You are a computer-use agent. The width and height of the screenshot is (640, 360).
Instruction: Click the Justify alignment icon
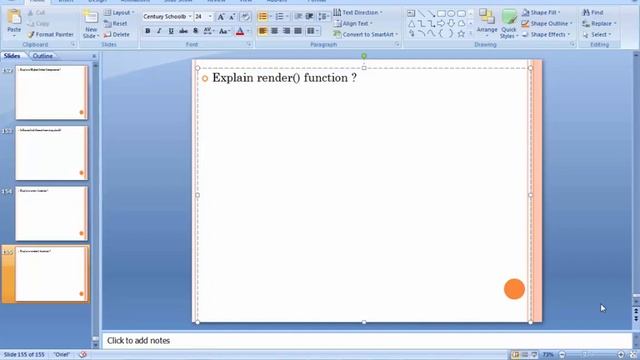click(298, 31)
